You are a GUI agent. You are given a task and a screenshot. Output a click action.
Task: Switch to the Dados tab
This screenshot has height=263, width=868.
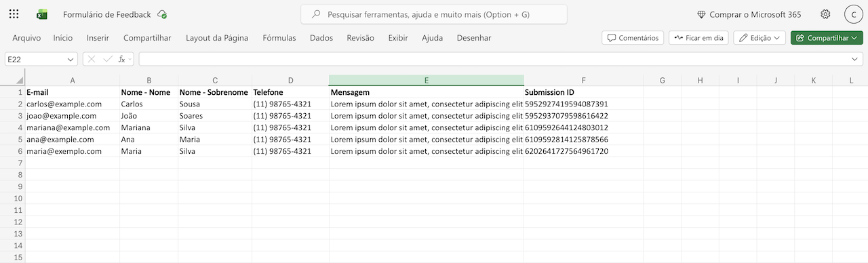pyautogui.click(x=321, y=38)
